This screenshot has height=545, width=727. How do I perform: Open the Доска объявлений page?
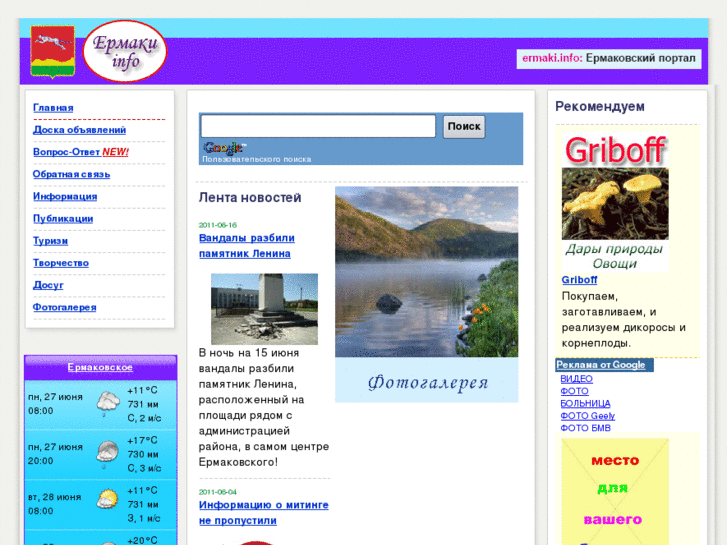79,130
